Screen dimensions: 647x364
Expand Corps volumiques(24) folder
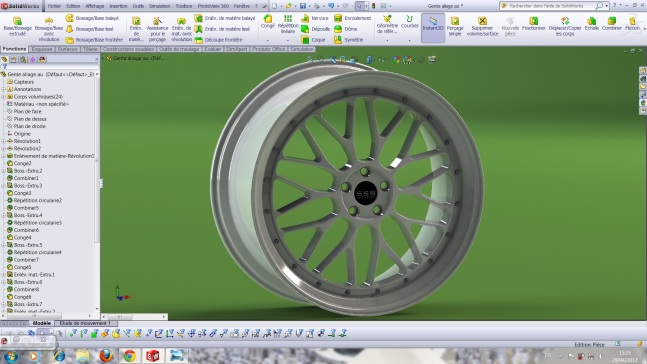[x=4, y=97]
